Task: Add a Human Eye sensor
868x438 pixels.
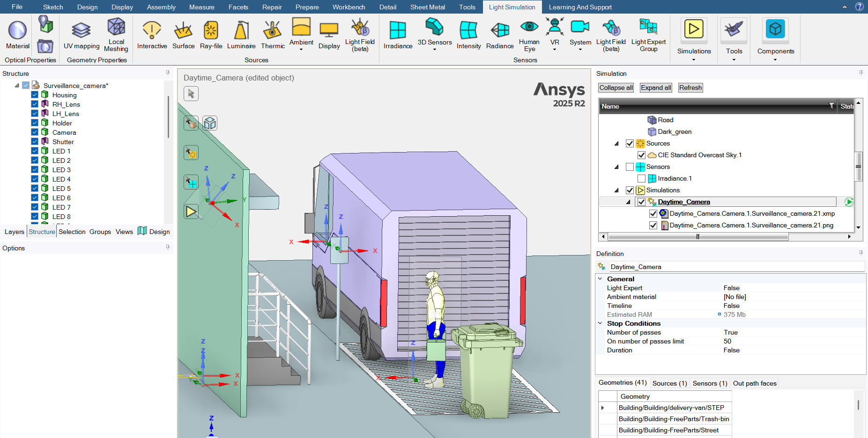Action: 529,35
